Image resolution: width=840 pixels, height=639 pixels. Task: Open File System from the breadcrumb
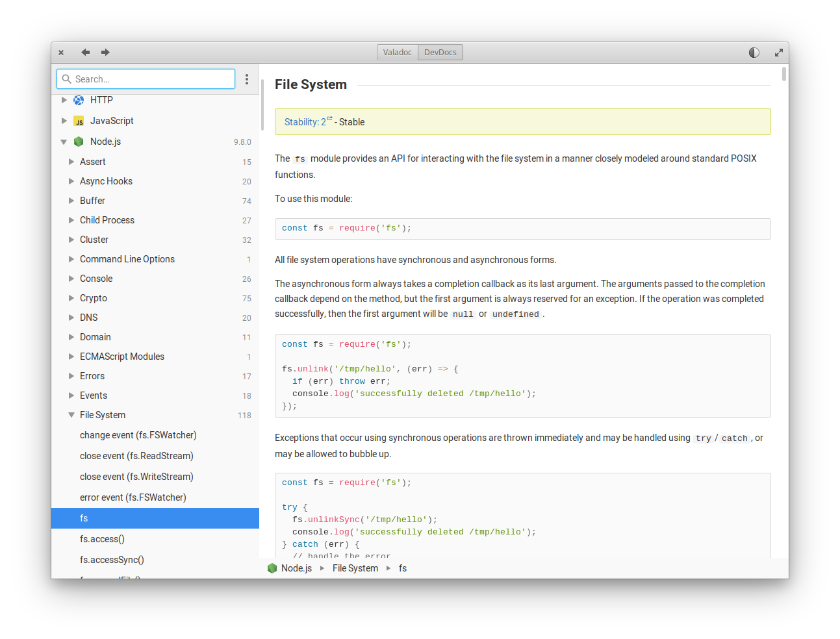(355, 568)
